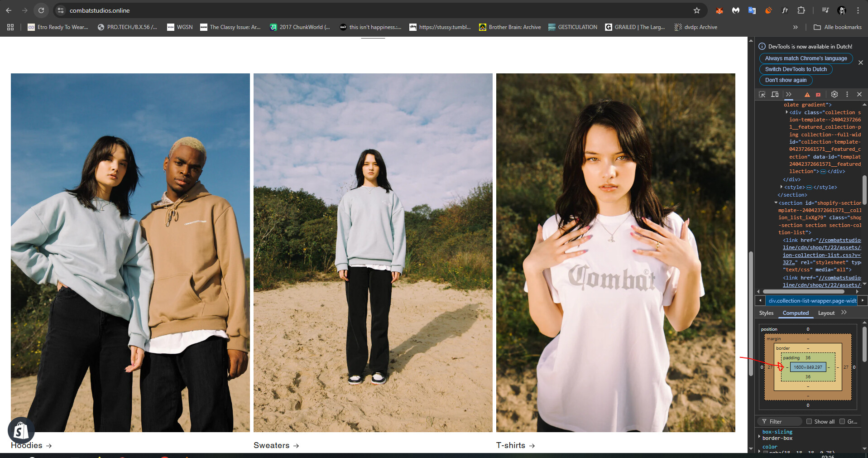The image size is (868, 458).
Task: Click Always match Chrome's language
Action: tap(806, 58)
